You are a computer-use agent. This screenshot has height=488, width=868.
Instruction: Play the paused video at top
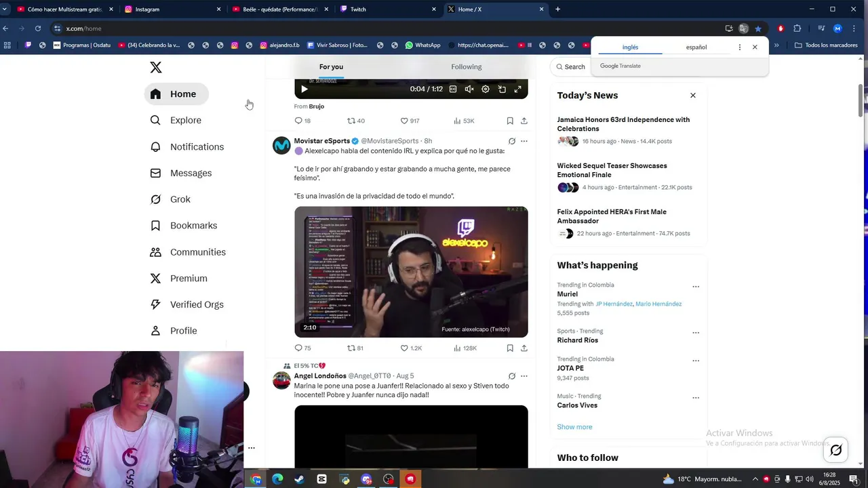304,89
